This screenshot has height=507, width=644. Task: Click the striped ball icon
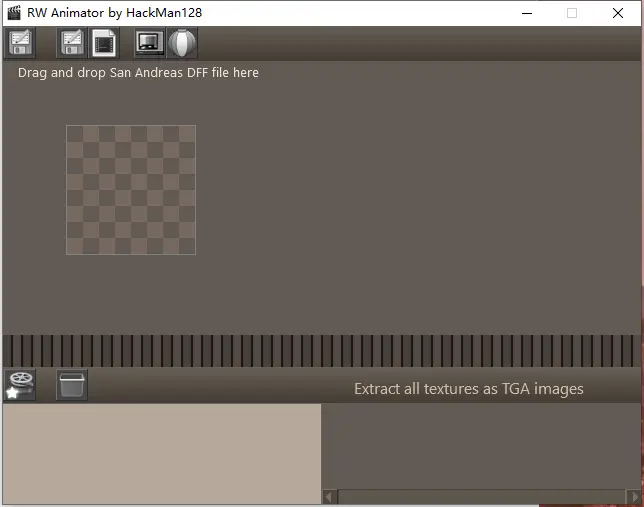(182, 43)
